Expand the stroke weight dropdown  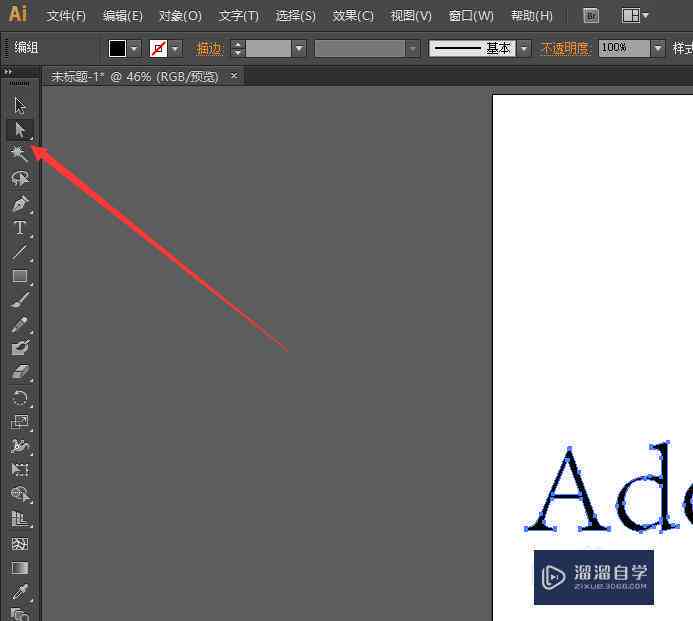tap(299, 48)
